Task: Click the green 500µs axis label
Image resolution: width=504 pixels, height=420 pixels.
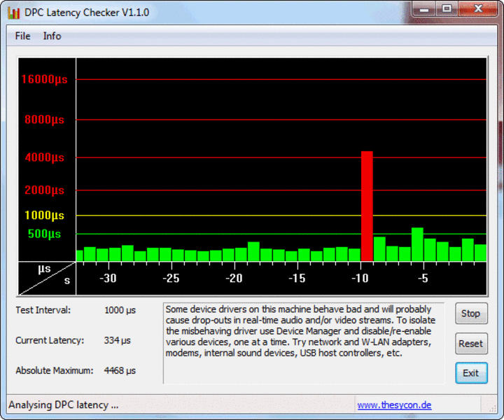Action: (44, 234)
